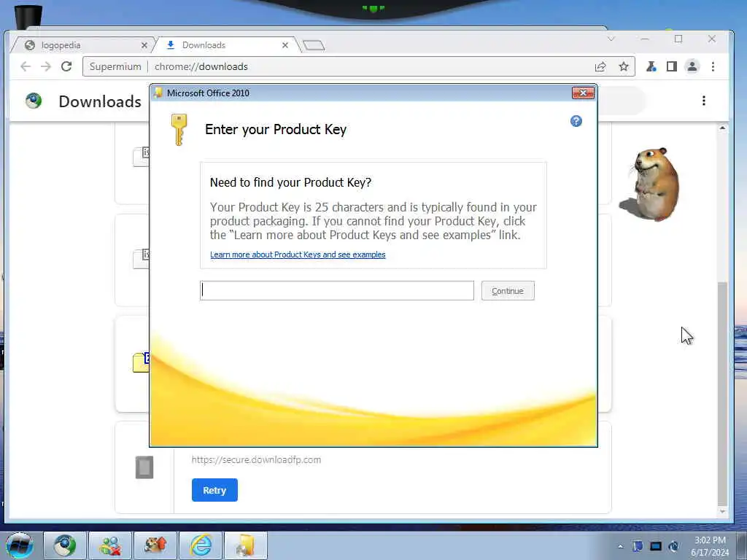Open the people messenger taskbar icon
747x560 pixels.
point(110,545)
